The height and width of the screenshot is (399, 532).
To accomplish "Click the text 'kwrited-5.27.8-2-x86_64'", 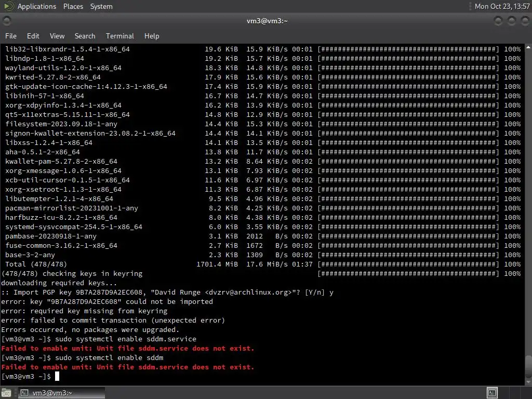I will (x=53, y=77).
